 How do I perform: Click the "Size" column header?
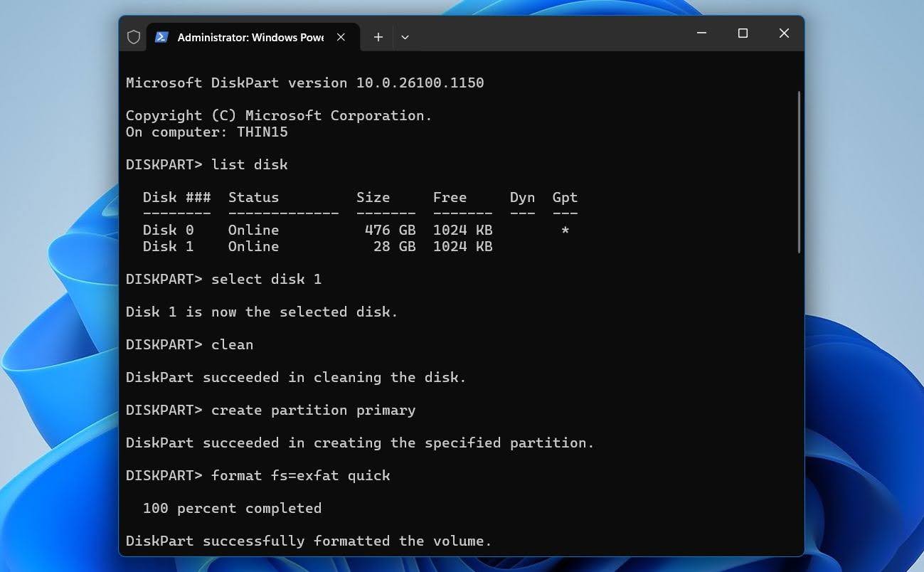click(x=373, y=197)
